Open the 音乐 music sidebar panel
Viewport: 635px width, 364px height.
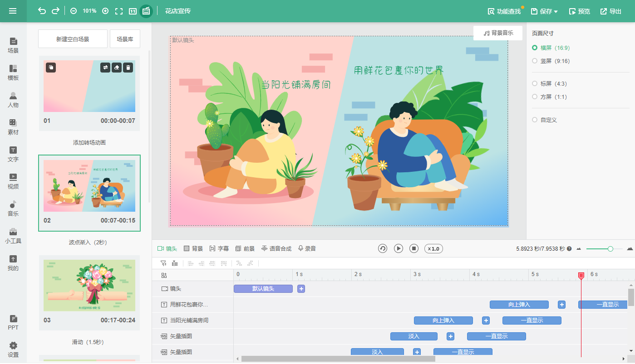pos(13,209)
